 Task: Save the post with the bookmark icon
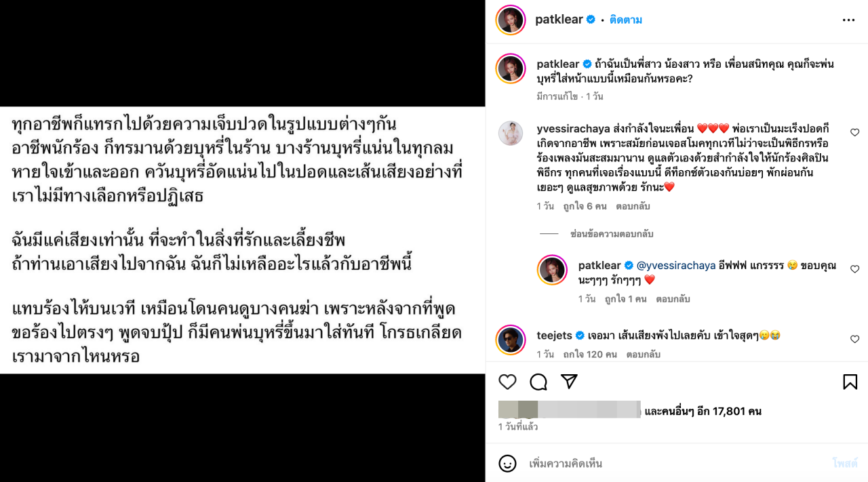point(850,382)
